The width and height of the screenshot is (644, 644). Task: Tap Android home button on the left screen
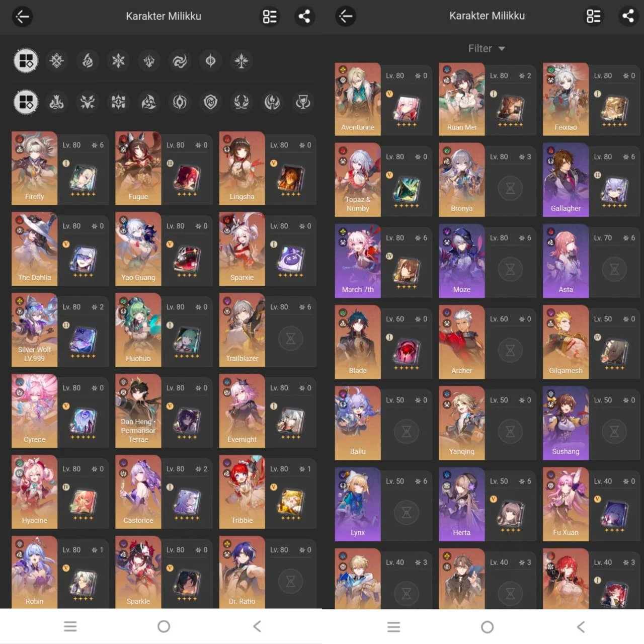[164, 626]
